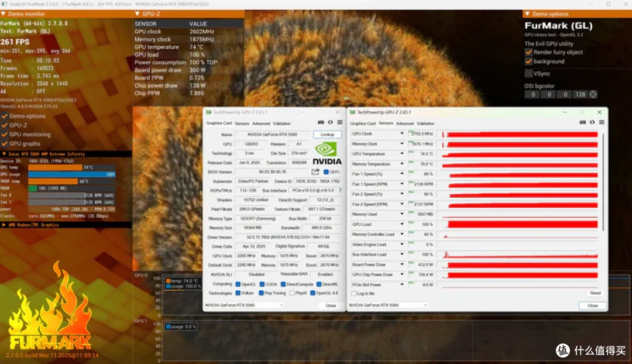Click the NVIDIA logo in GPU-Z
The image size is (632, 364).
327,153
